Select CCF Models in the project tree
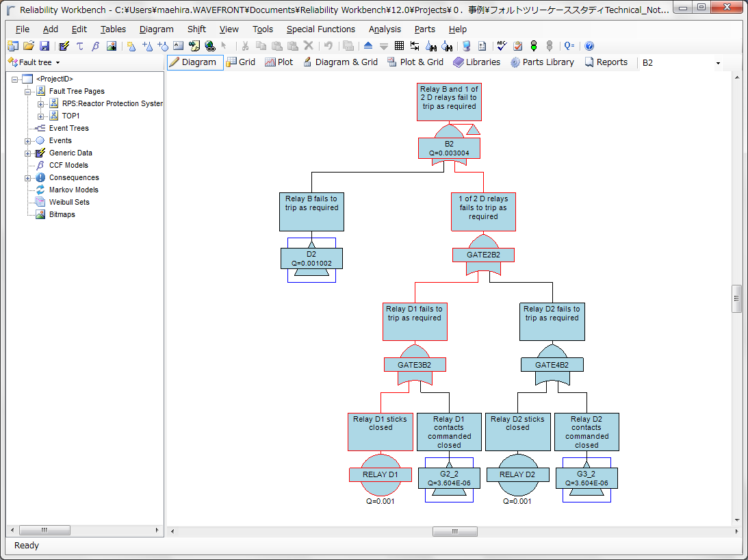The width and height of the screenshot is (748, 560). pos(68,165)
